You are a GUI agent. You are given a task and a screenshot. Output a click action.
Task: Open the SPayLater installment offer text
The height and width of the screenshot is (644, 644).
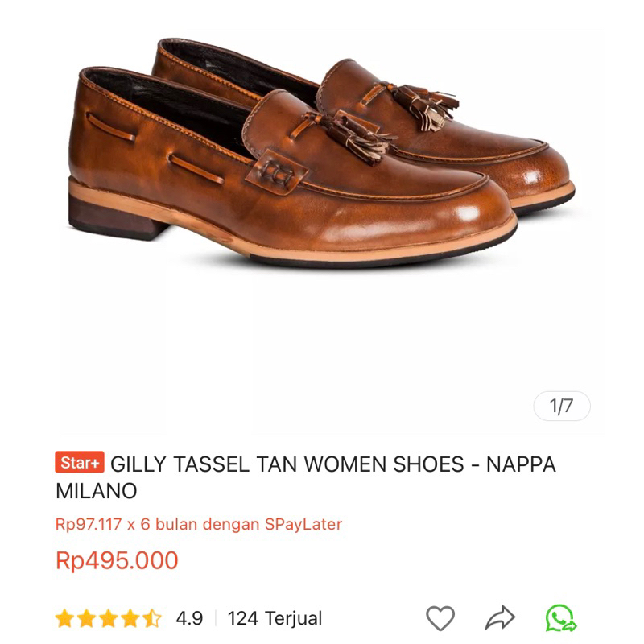tap(199, 524)
